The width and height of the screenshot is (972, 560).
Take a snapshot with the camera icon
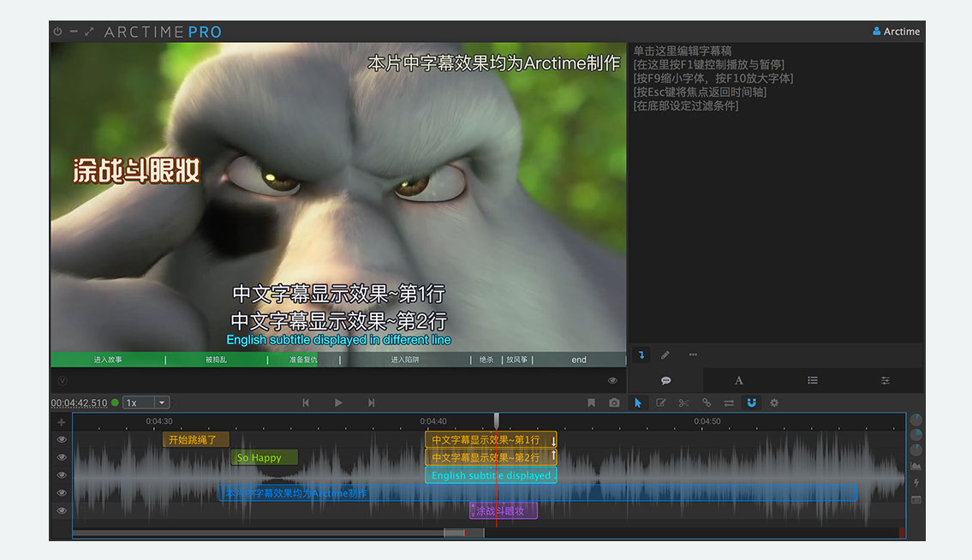[614, 402]
